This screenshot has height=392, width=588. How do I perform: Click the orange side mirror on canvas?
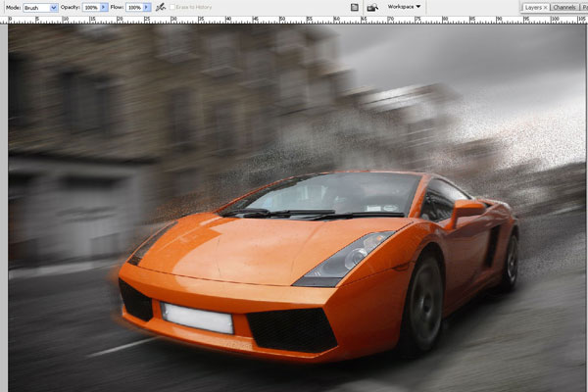click(465, 212)
